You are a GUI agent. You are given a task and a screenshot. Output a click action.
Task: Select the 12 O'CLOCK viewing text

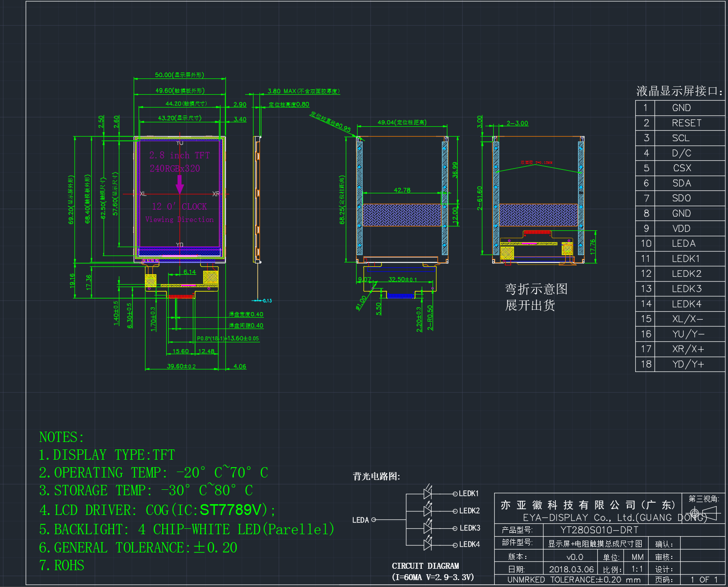[180, 206]
